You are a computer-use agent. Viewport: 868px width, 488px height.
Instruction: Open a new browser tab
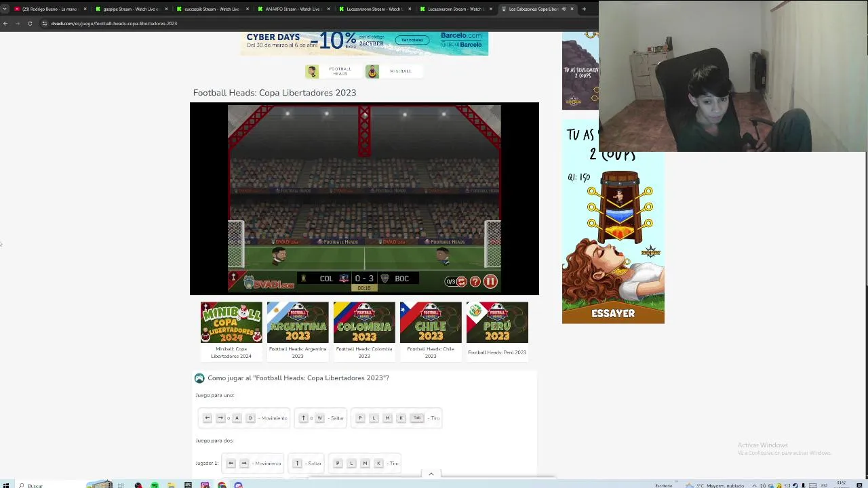584,9
